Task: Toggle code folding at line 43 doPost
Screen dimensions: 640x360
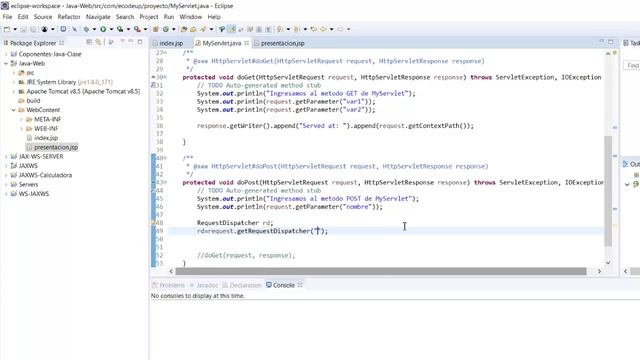Action: click(x=165, y=182)
